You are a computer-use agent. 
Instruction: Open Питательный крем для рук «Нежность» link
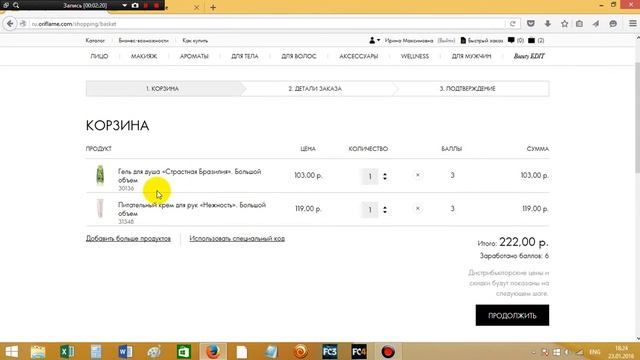click(x=192, y=209)
